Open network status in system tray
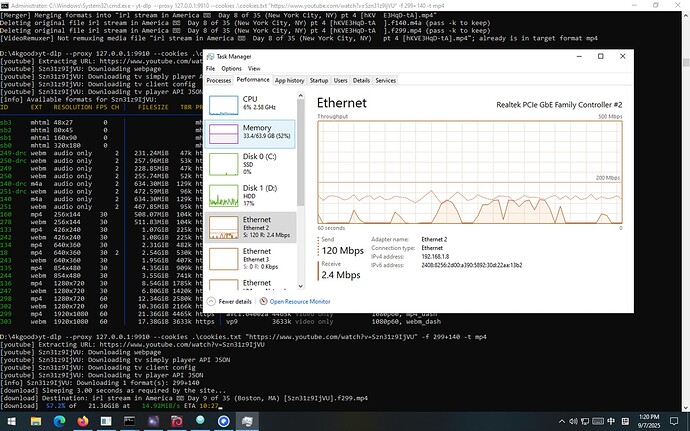The width and height of the screenshot is (690, 431). click(585, 421)
